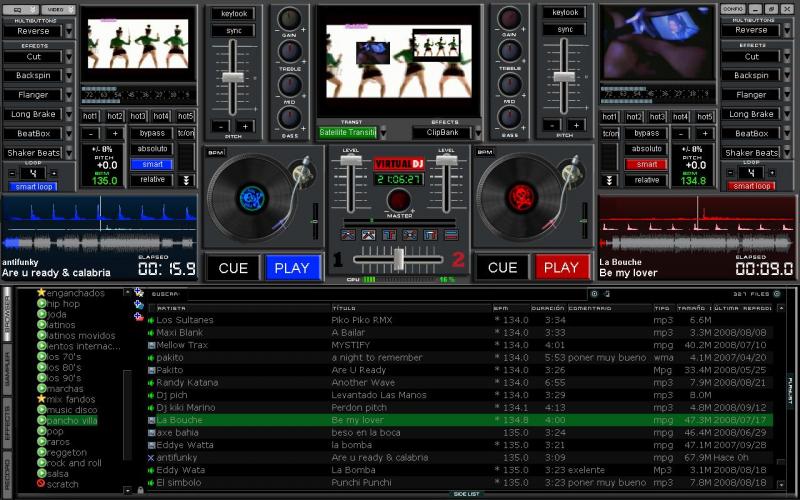Click the video icon on the axe bahia row
Screen dimensions: 800x500
(x=151, y=433)
